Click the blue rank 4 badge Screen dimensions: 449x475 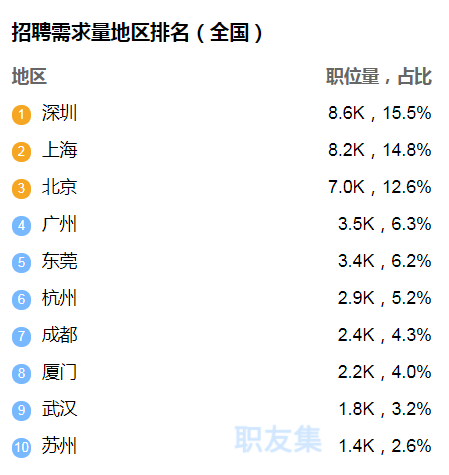coord(21,226)
